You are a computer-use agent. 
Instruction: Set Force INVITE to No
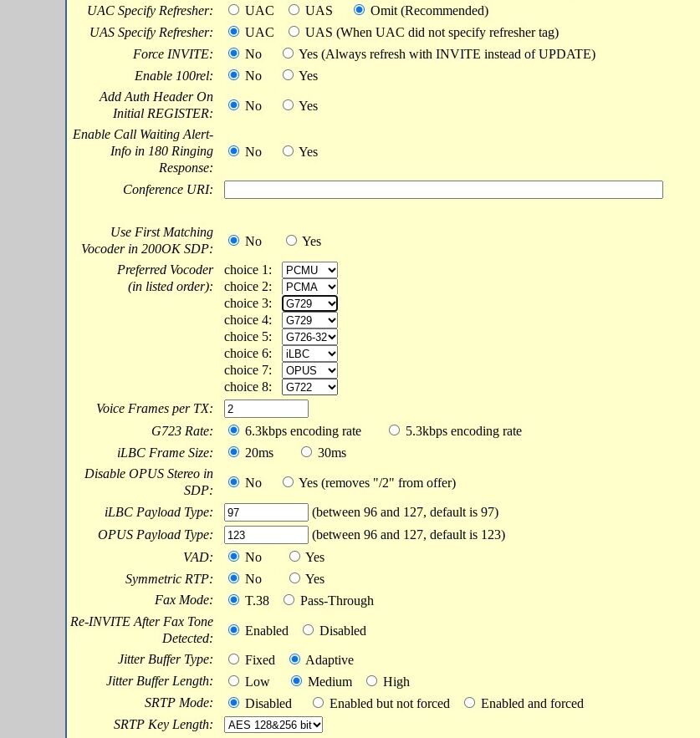tap(233, 53)
